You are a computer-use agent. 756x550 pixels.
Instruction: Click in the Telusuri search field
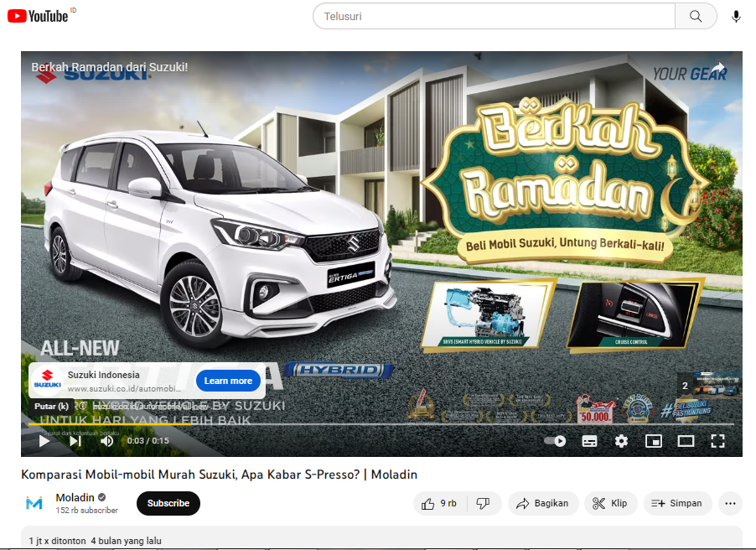(x=495, y=16)
